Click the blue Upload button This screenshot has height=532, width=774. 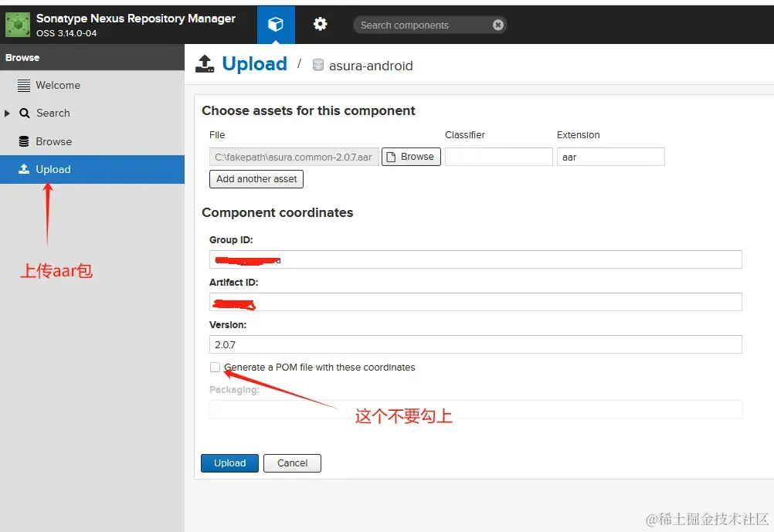pyautogui.click(x=229, y=463)
